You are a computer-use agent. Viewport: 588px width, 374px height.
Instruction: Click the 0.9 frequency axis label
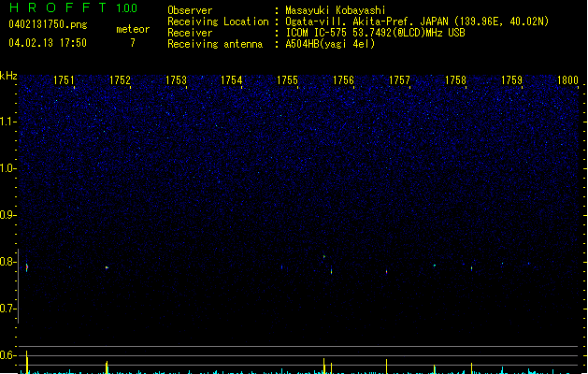(x=8, y=215)
